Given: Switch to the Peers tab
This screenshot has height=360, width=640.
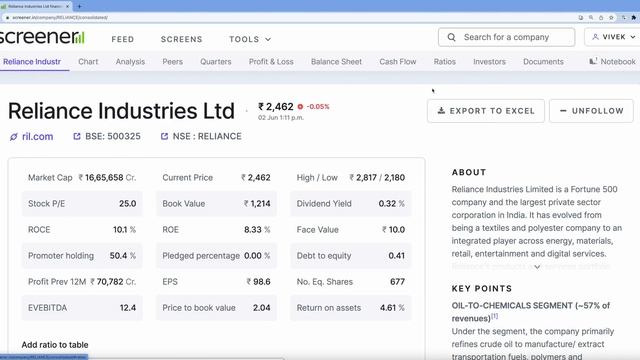Looking at the screenshot, I should [173, 62].
